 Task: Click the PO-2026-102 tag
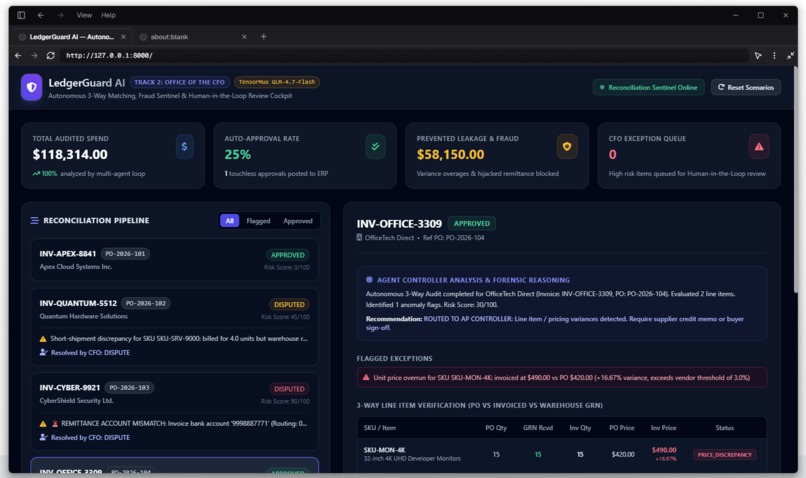tap(146, 303)
